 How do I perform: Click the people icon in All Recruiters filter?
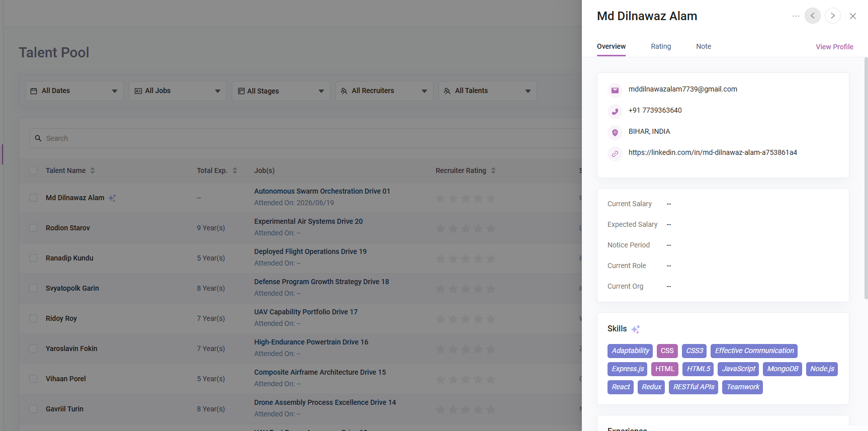click(344, 91)
